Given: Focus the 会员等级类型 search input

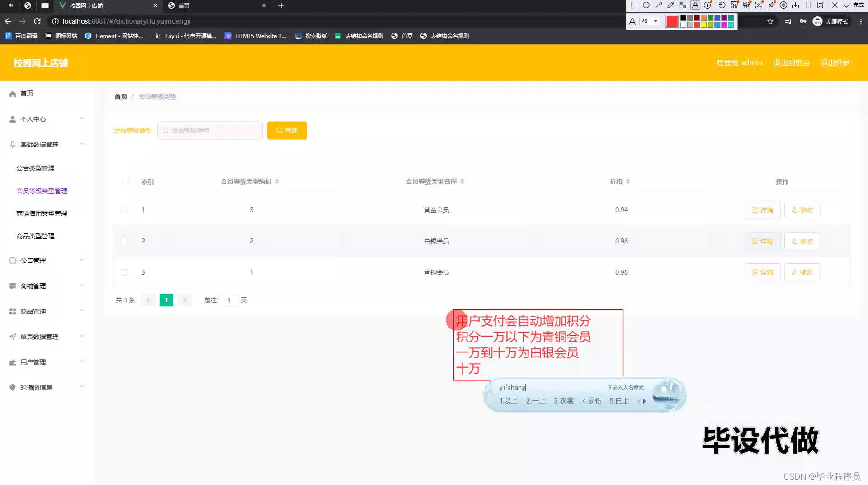Looking at the screenshot, I should click(x=210, y=130).
